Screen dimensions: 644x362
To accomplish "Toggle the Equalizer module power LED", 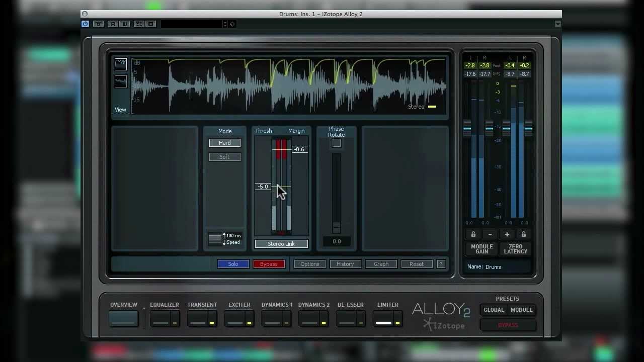I will (x=175, y=319).
